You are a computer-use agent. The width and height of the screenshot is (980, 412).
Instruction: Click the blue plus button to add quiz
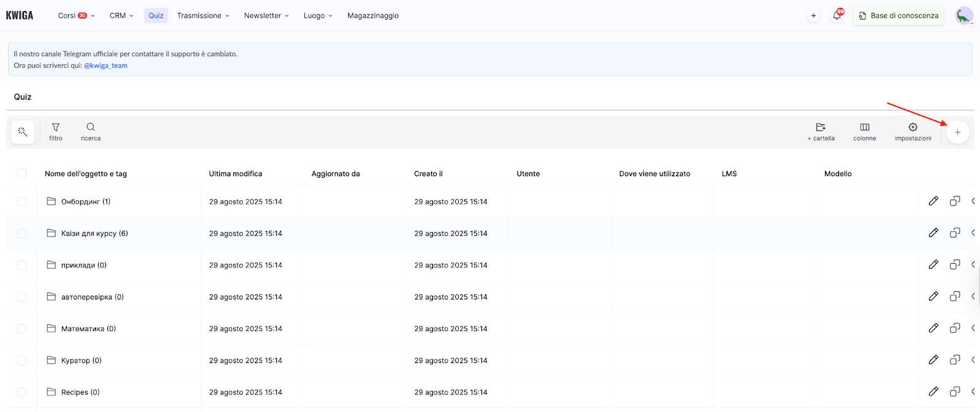coord(957,132)
